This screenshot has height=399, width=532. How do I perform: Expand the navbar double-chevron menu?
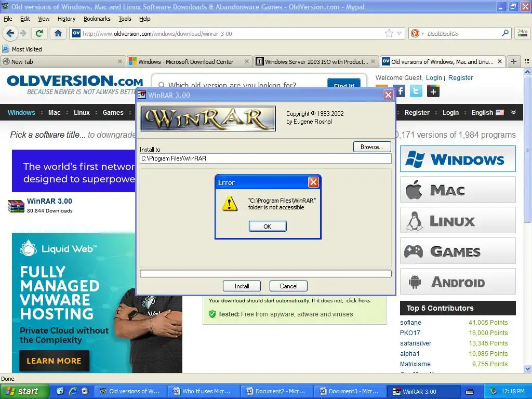tap(514, 112)
